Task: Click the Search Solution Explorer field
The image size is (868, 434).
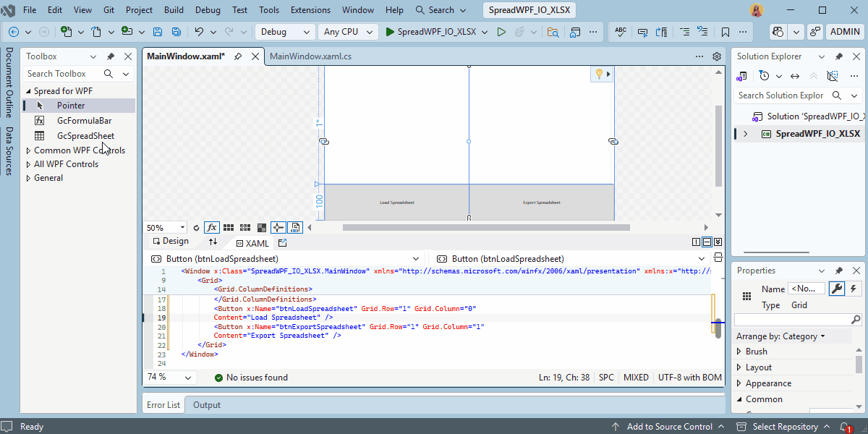Action: coord(798,95)
